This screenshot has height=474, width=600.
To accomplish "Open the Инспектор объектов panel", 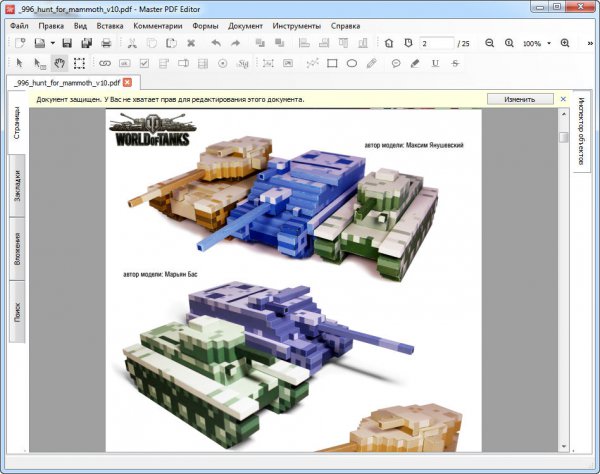I will pos(581,131).
